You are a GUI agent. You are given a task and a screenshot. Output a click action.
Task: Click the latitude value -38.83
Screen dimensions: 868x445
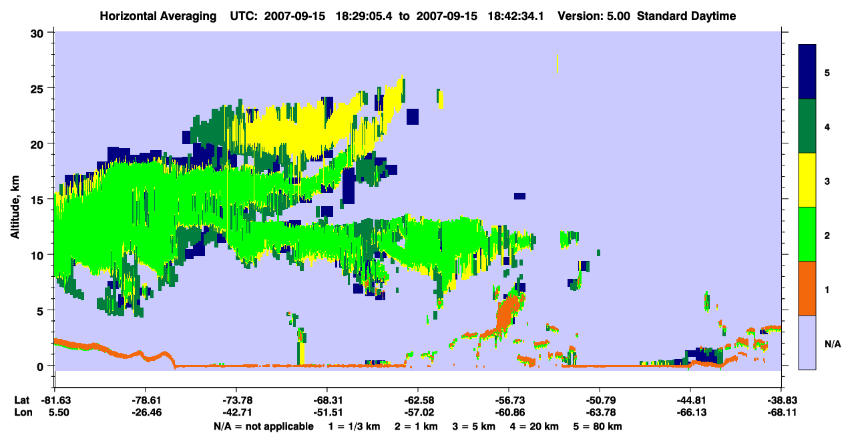pyautogui.click(x=781, y=400)
